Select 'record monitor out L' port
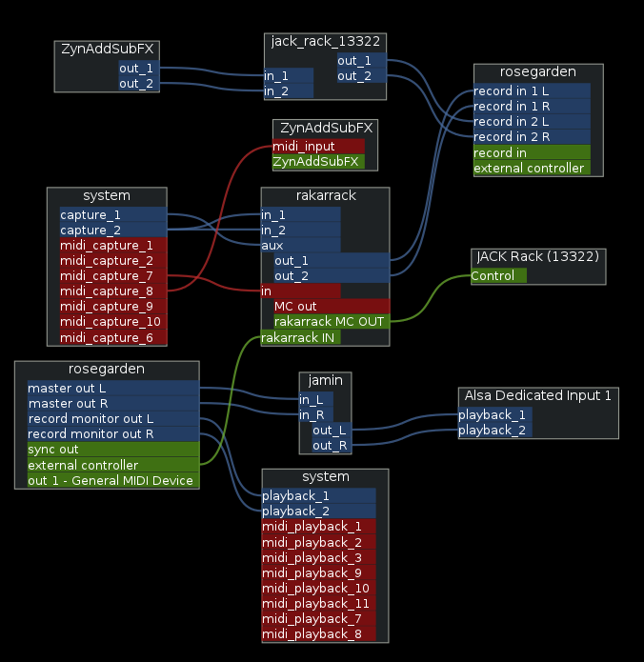644x662 pixels. (x=113, y=418)
